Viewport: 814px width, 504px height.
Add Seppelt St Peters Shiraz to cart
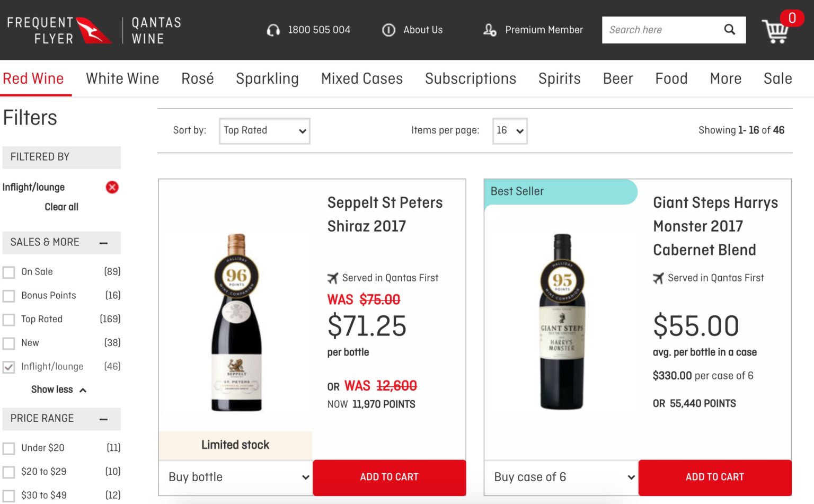389,477
